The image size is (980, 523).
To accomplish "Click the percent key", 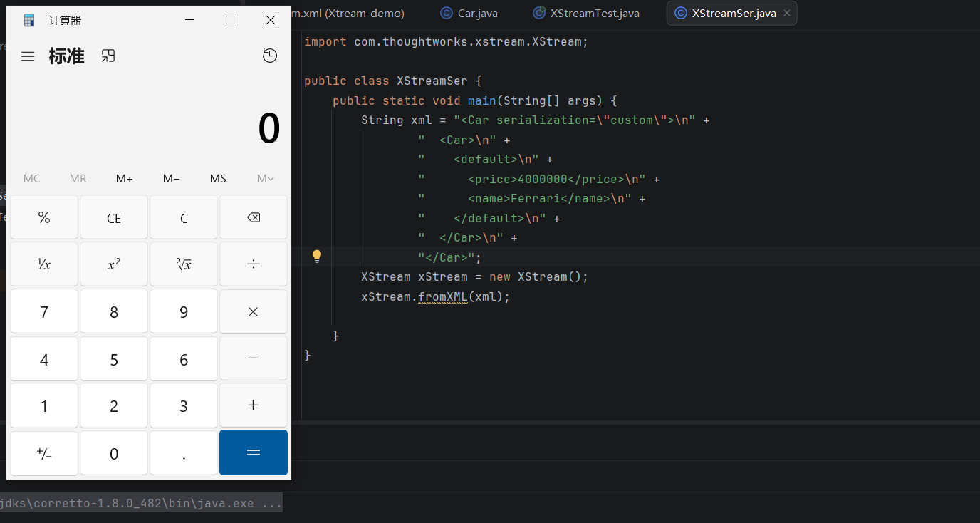I will point(44,218).
